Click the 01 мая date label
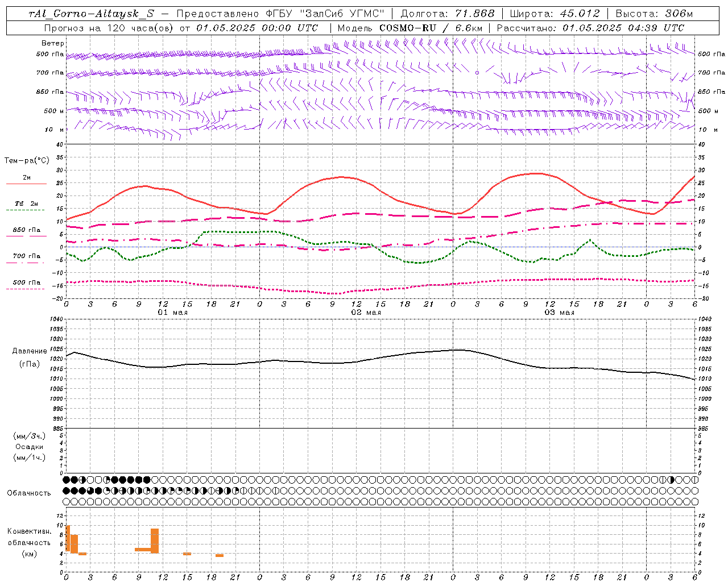Screen dimensions: 728x582 [x=172, y=313]
